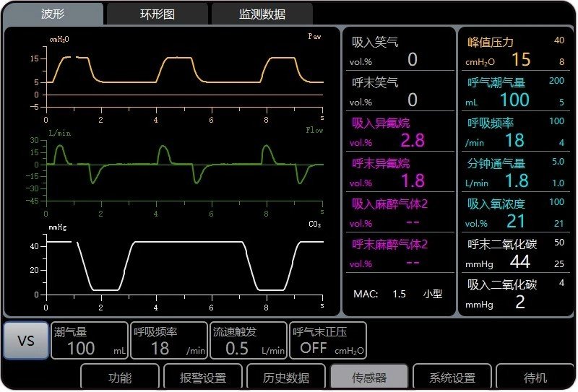Select the 监测数据 tab
This screenshot has height=392, width=578.
click(262, 14)
